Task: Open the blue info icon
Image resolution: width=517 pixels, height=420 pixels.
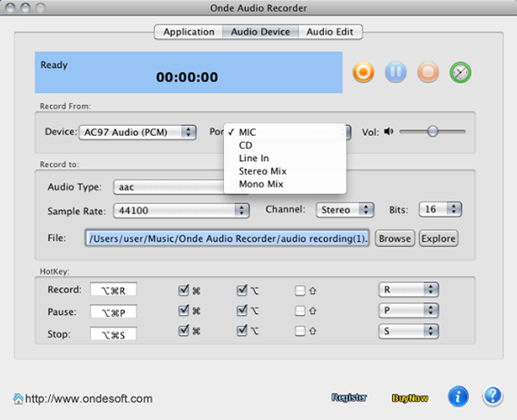Action: pos(458,397)
